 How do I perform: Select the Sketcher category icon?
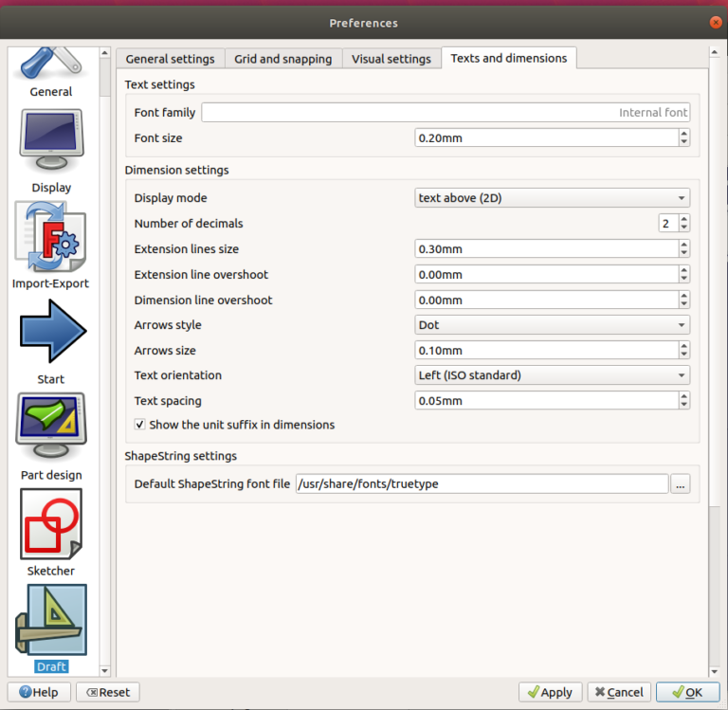51,524
